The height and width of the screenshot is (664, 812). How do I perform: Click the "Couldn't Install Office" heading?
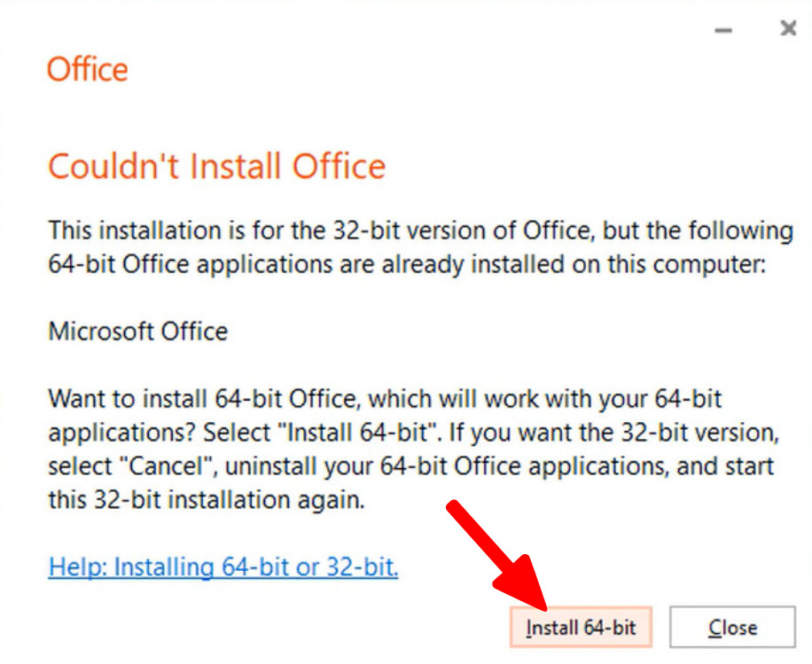[x=217, y=167]
